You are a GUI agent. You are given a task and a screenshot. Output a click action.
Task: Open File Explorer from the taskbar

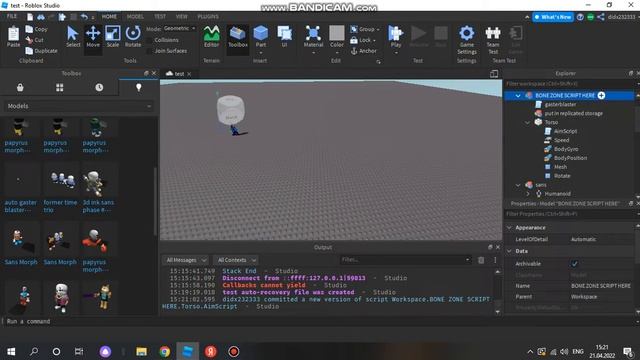pos(141,351)
